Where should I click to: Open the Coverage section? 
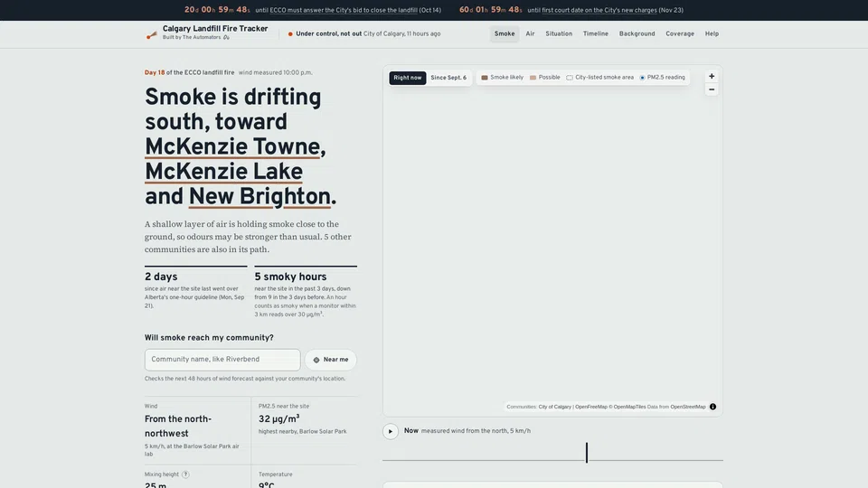pyautogui.click(x=680, y=33)
